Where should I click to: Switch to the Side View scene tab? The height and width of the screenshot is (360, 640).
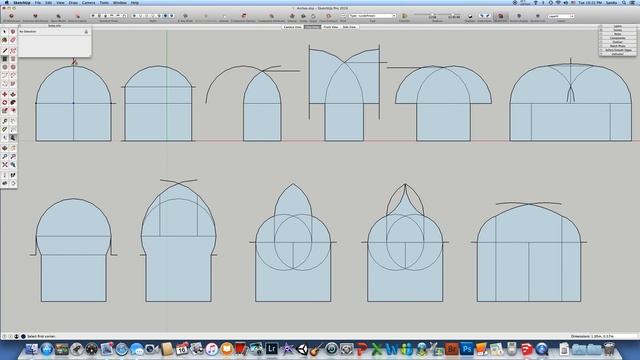(349, 27)
